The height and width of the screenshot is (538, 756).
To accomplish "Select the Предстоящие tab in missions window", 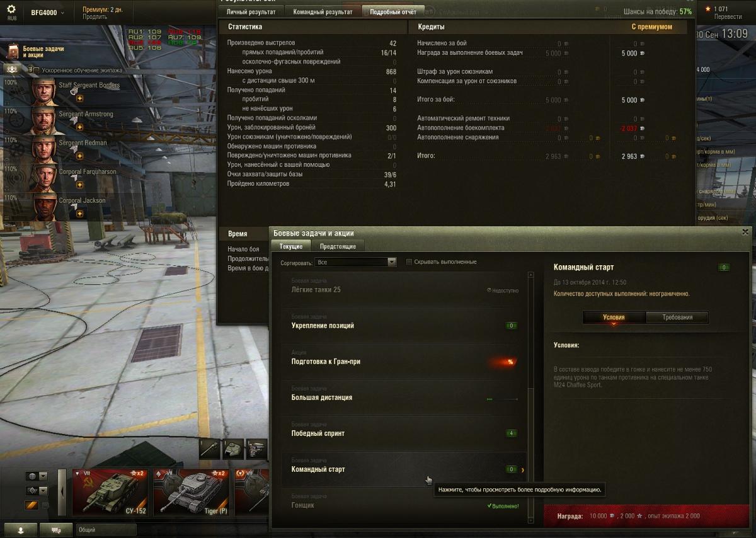I will pos(338,246).
